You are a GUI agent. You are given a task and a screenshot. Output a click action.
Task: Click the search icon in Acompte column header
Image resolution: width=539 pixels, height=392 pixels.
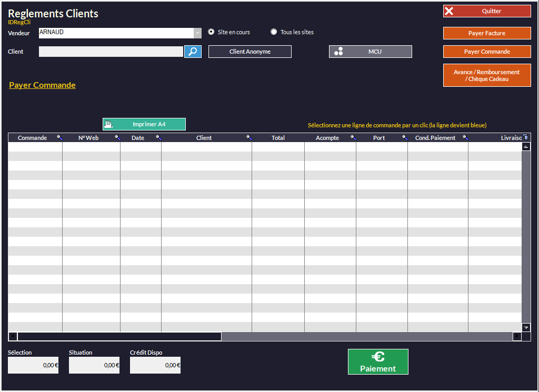tap(353, 138)
